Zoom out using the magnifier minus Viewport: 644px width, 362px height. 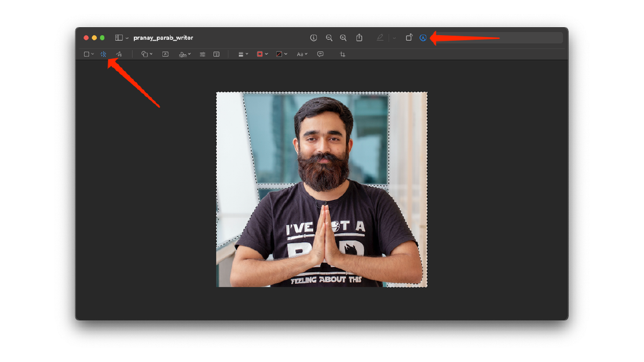329,38
